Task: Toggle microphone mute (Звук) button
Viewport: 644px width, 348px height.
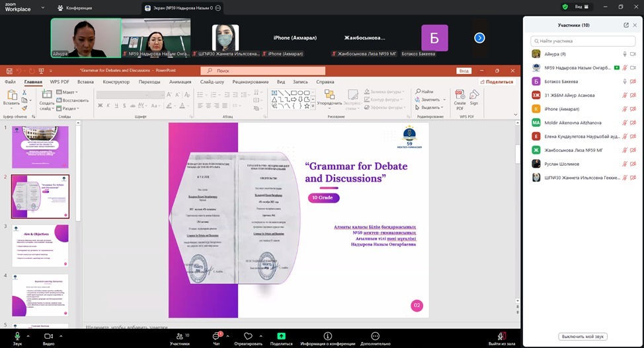Action: tap(17, 337)
